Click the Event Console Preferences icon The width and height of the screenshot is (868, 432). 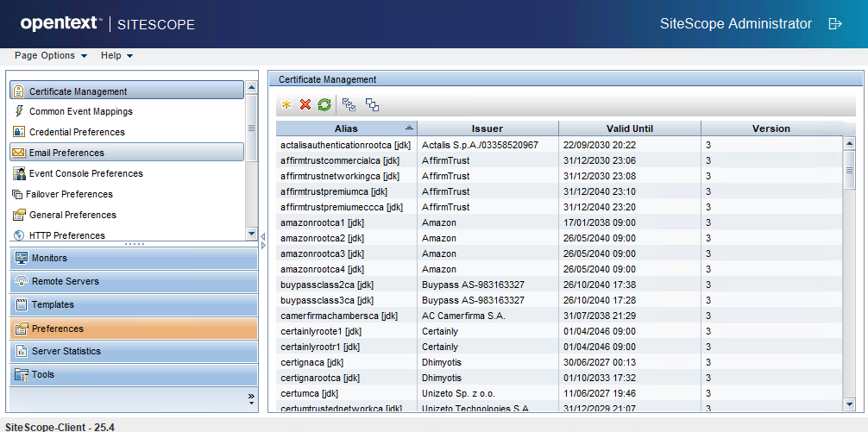[x=19, y=173]
